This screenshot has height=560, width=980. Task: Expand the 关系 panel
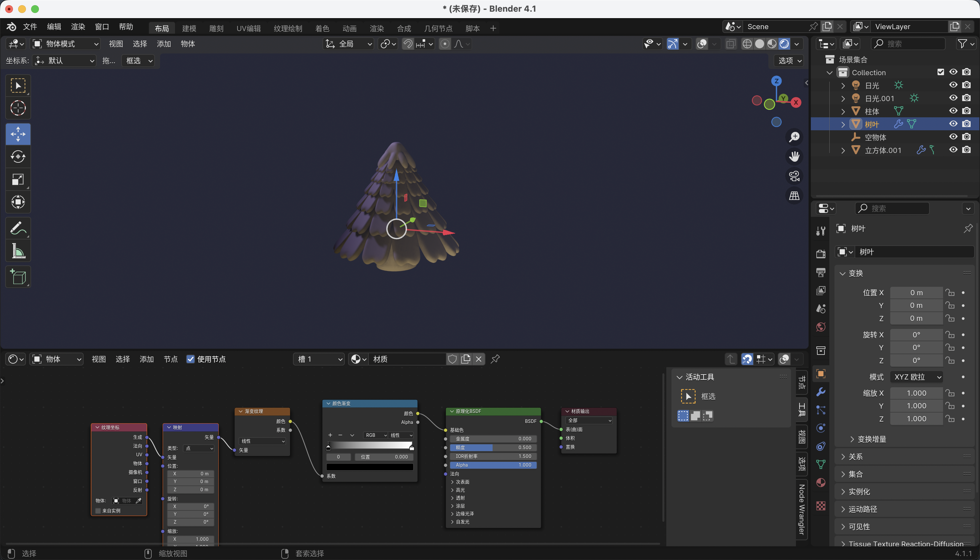[x=855, y=457]
